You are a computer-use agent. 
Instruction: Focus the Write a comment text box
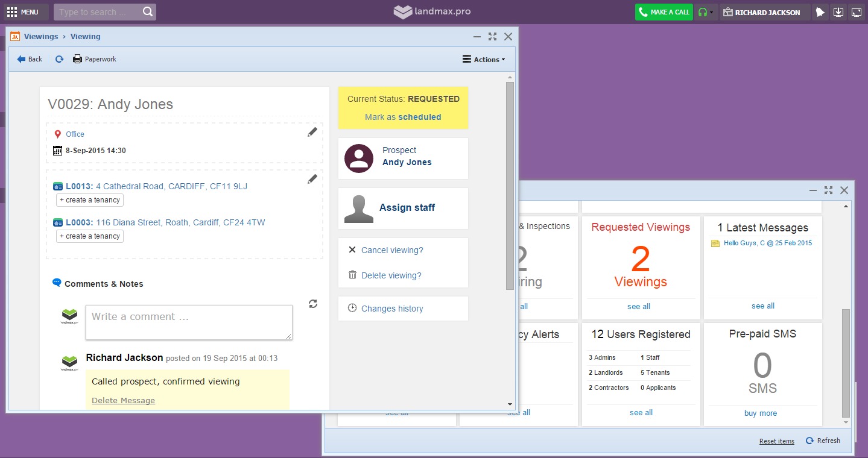point(189,322)
